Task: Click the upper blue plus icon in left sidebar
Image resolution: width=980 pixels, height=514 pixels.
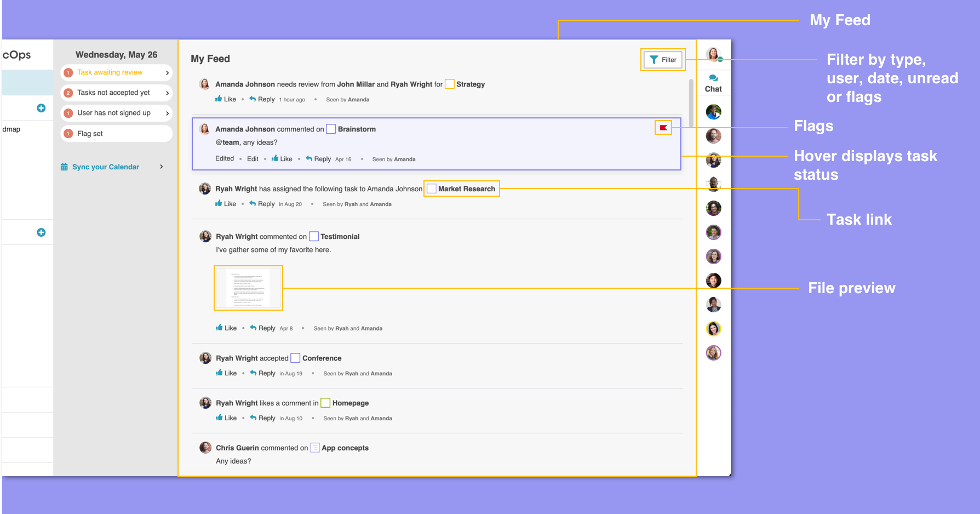Action: click(41, 108)
